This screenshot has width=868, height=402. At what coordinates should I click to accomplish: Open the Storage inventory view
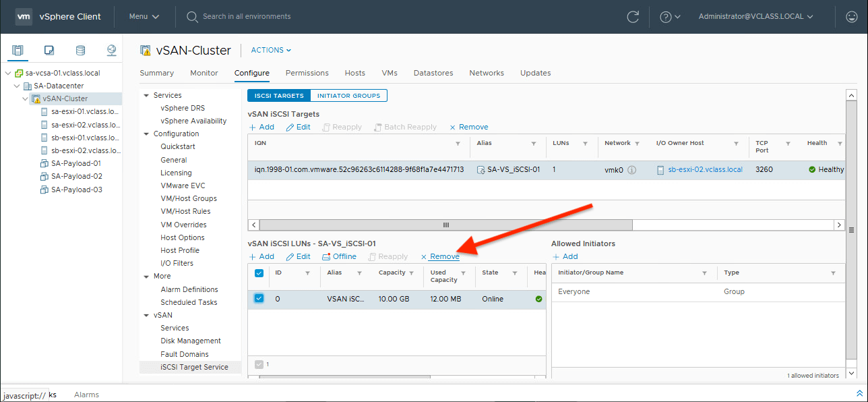pos(80,50)
